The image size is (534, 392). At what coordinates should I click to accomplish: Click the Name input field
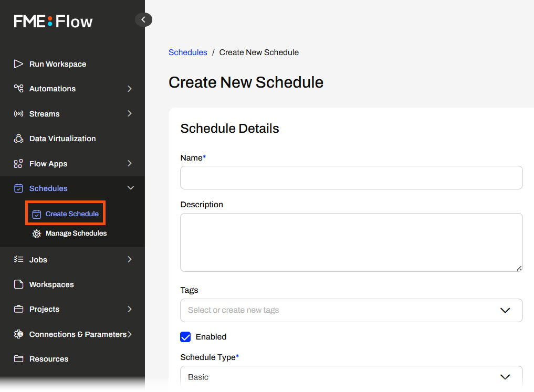pyautogui.click(x=351, y=178)
